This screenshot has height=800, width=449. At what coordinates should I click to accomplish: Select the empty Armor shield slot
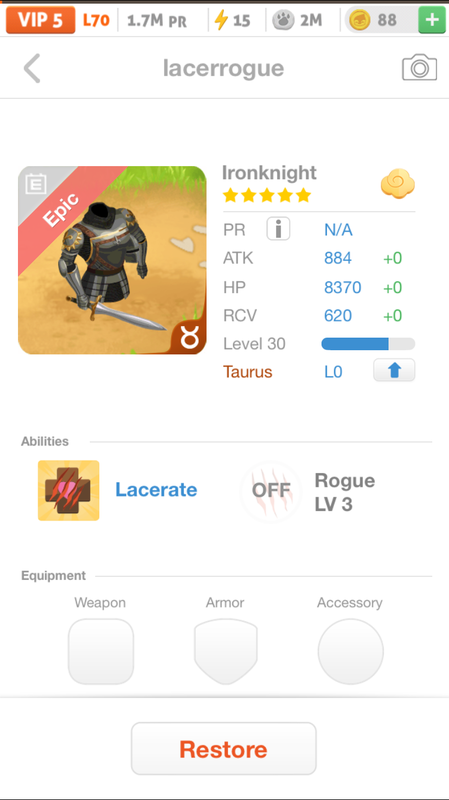pos(226,652)
